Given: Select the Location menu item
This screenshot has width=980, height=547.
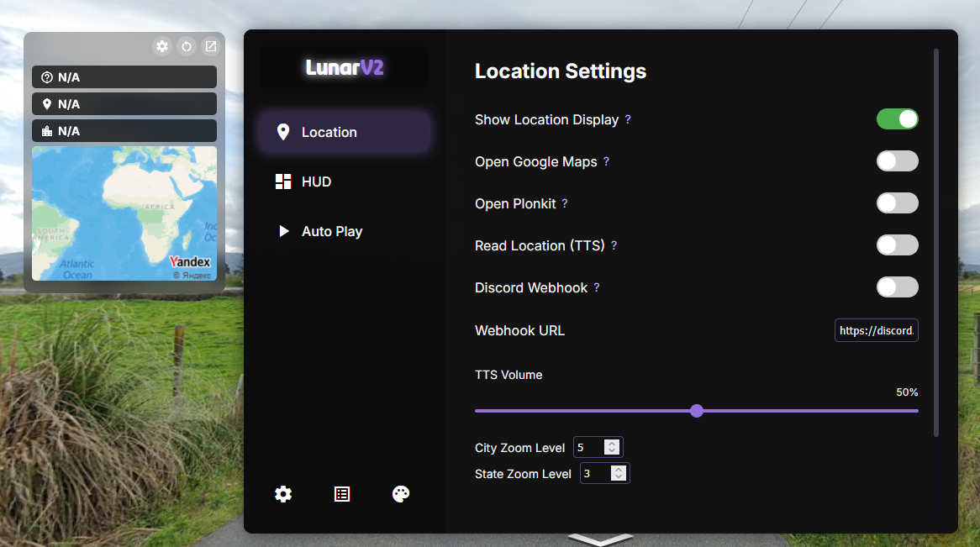Looking at the screenshot, I should (345, 132).
